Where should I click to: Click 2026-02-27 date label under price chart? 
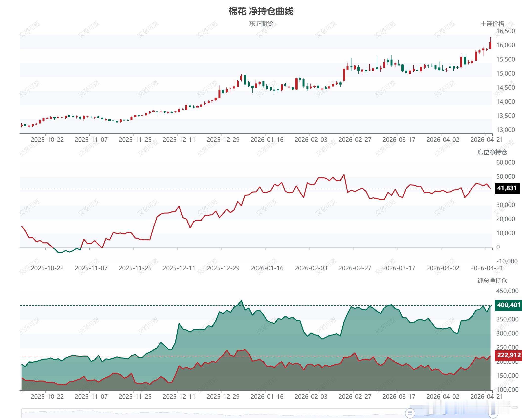355,140
